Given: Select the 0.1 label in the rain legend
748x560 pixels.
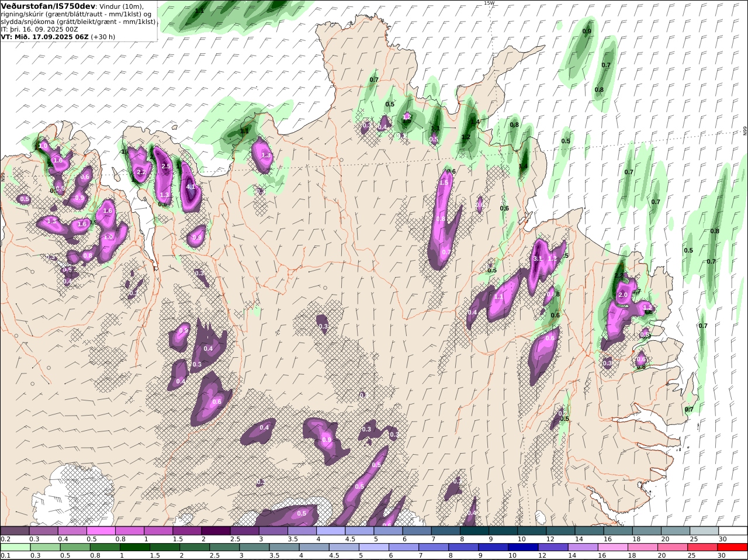Looking at the screenshot, I should (x=5, y=555).
